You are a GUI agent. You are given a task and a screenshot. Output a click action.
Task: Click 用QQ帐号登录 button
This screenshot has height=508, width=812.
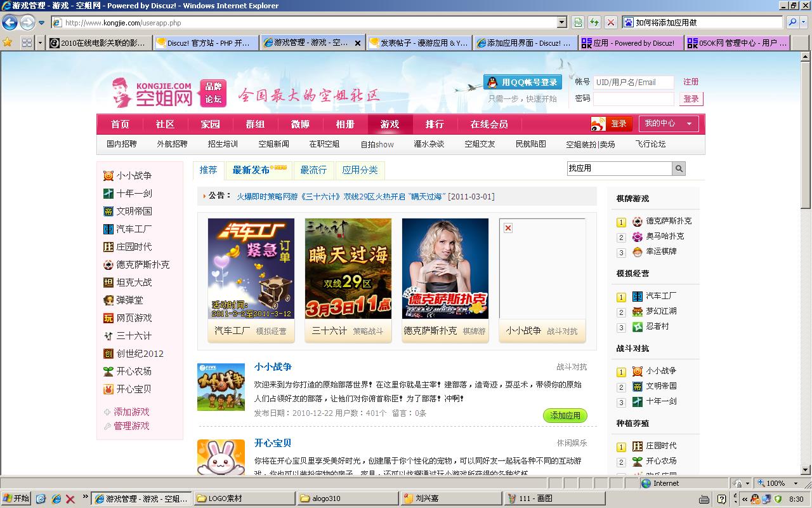(x=523, y=82)
